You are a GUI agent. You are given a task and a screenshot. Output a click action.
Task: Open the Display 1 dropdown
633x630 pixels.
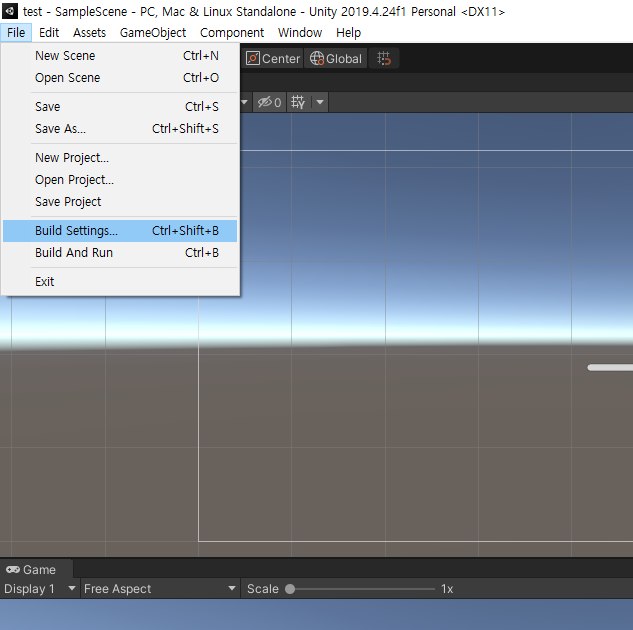(40, 589)
